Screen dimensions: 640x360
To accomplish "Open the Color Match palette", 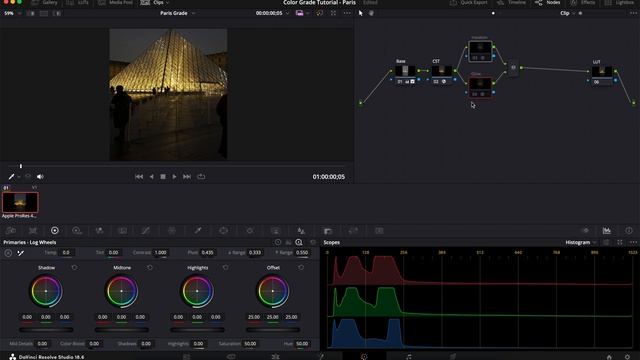I will (33, 231).
